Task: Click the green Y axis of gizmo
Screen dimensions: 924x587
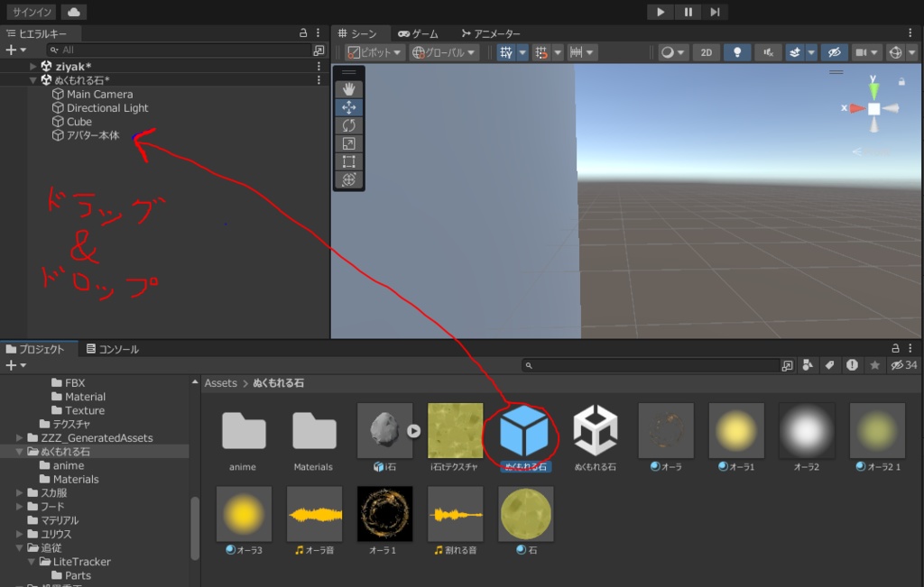Action: click(x=873, y=90)
